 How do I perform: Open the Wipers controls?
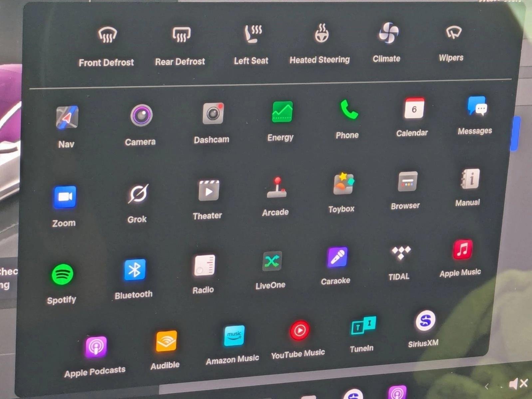click(x=453, y=33)
